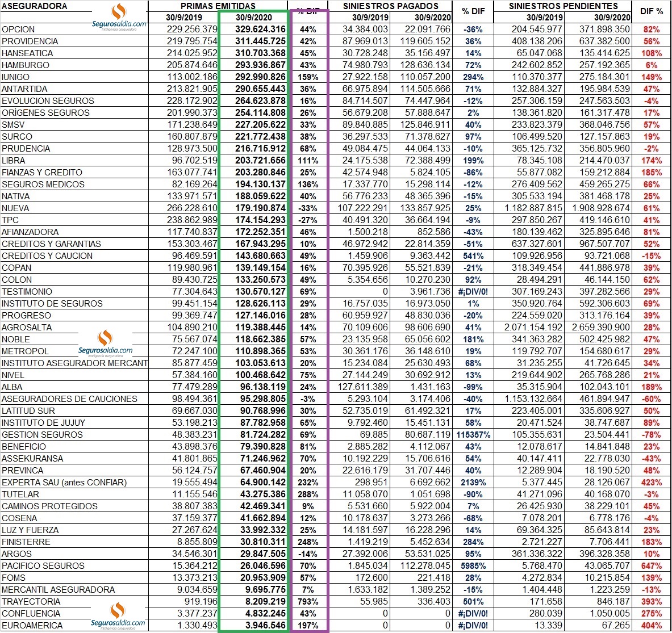Screen dimensions: 672x633
Task: Select COPAN's 2019 premium 119.980.961
Action: (x=193, y=268)
